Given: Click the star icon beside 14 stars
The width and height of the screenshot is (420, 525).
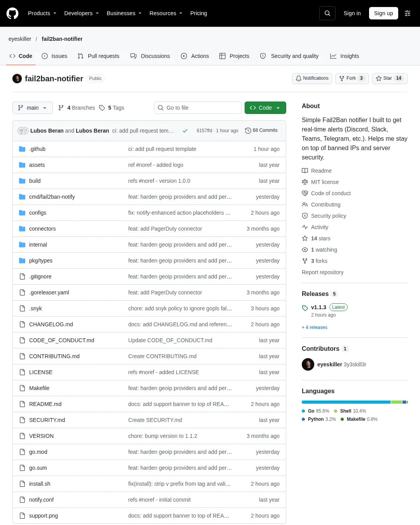Looking at the screenshot, I should (x=305, y=238).
